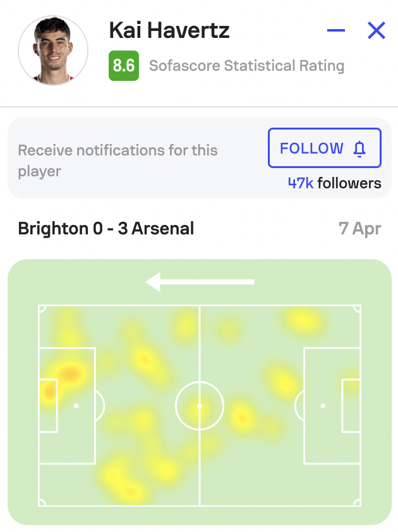Click Sofascore Statistical Rating label
Viewport: 398px width, 532px height.
(246, 66)
